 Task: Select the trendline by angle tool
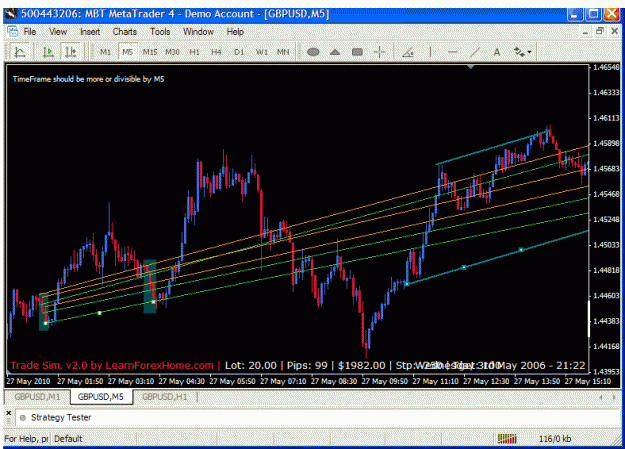408,52
